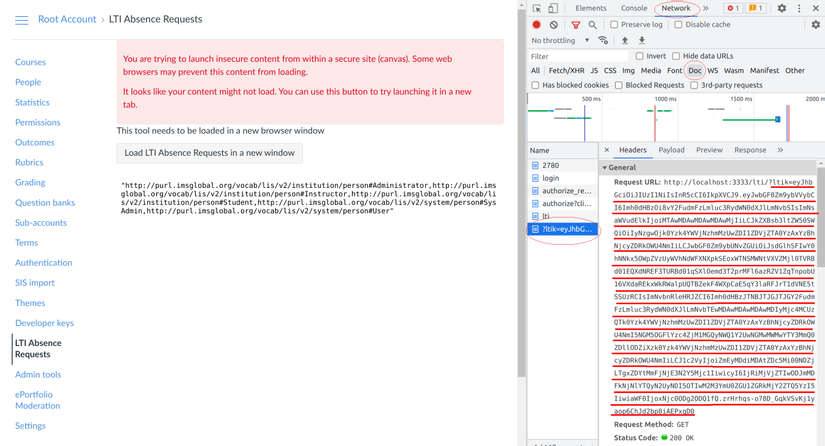The width and height of the screenshot is (825, 446).
Task: Clear the network log icon
Action: (554, 25)
